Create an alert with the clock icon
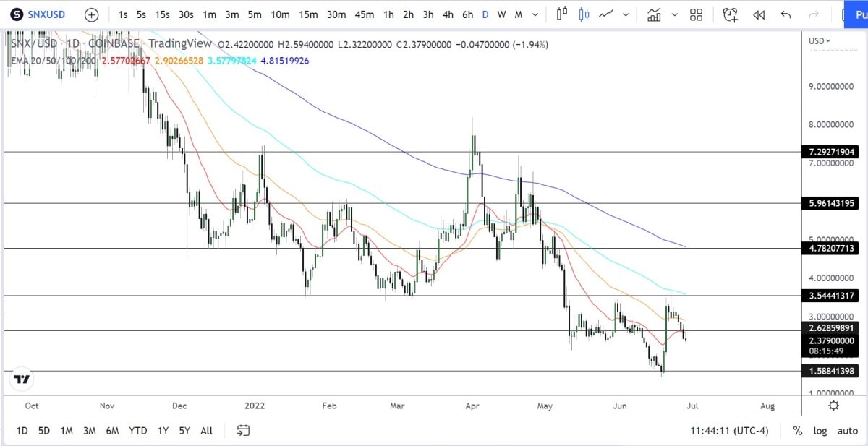 pos(731,14)
